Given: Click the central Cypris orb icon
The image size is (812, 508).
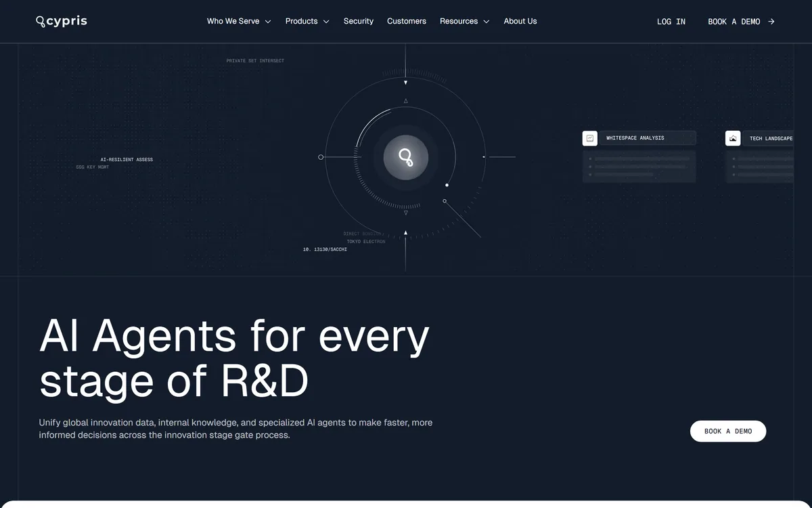Looking at the screenshot, I should coord(406,157).
